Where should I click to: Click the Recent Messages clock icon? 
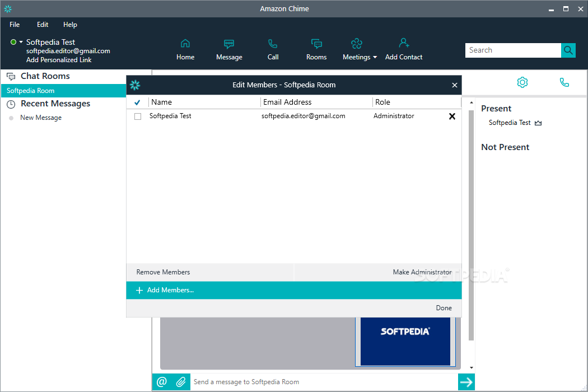click(x=11, y=104)
